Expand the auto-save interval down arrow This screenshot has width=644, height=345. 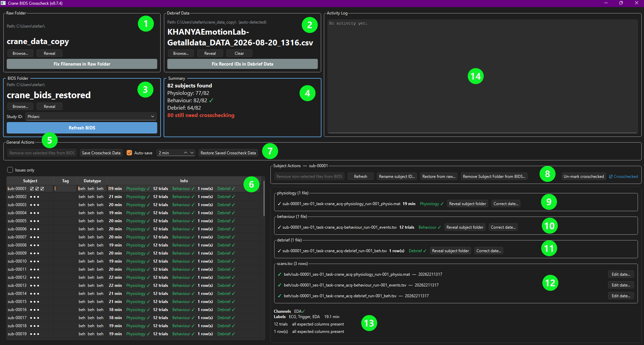pos(192,153)
